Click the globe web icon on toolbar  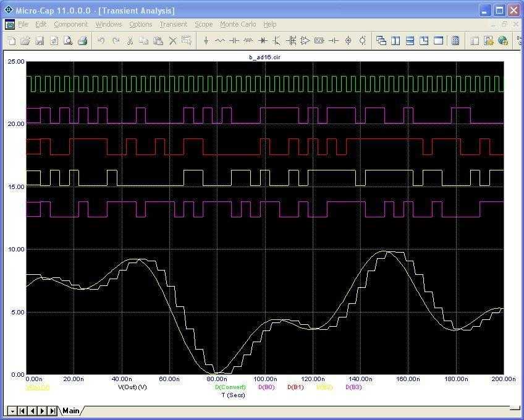(502, 41)
